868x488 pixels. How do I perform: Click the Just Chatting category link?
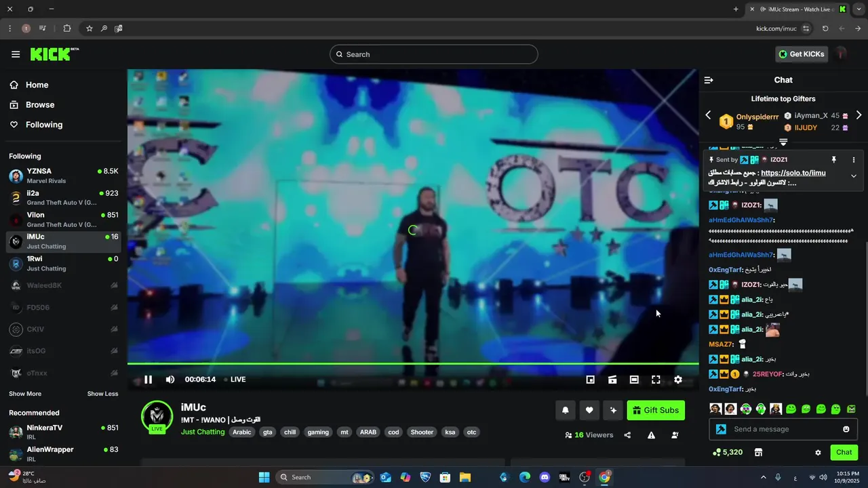203,432
